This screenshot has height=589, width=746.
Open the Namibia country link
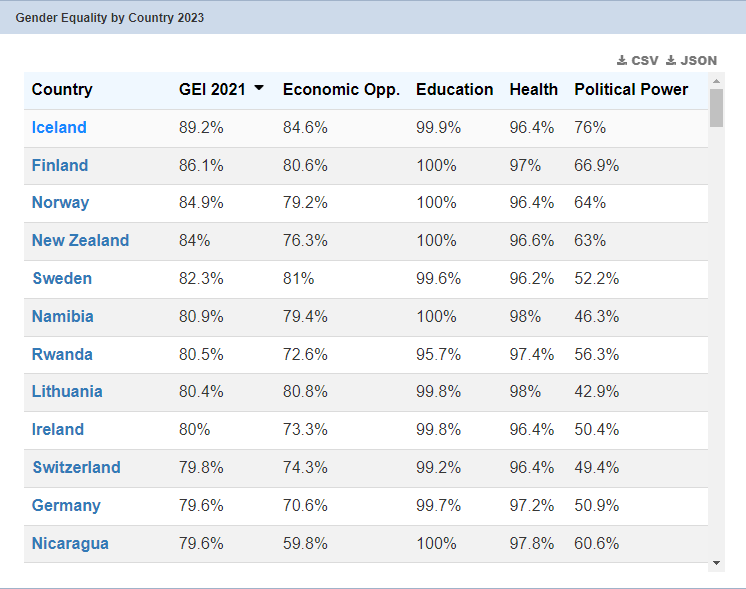tap(63, 316)
